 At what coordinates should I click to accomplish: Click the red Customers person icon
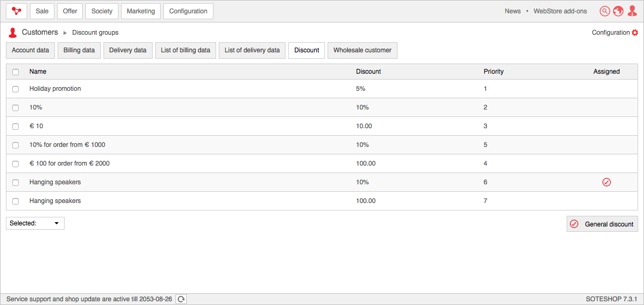pyautogui.click(x=13, y=33)
